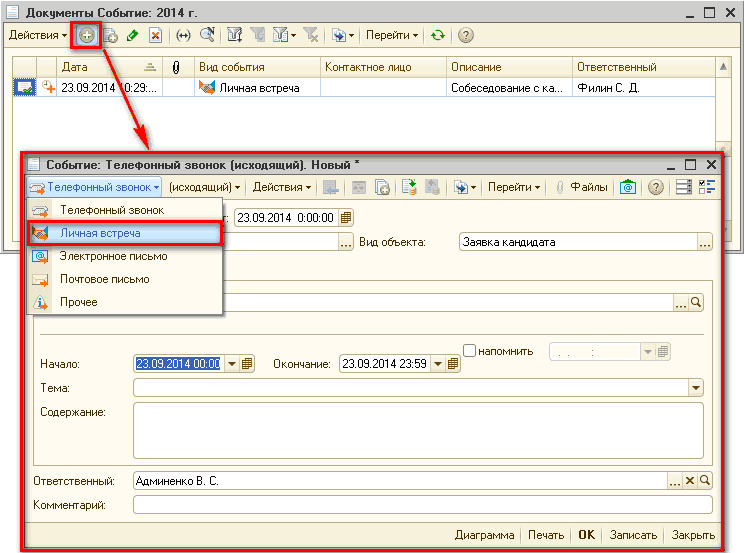Select Личная встреча from the menu
Screen dimensions: 744x553
(100, 233)
